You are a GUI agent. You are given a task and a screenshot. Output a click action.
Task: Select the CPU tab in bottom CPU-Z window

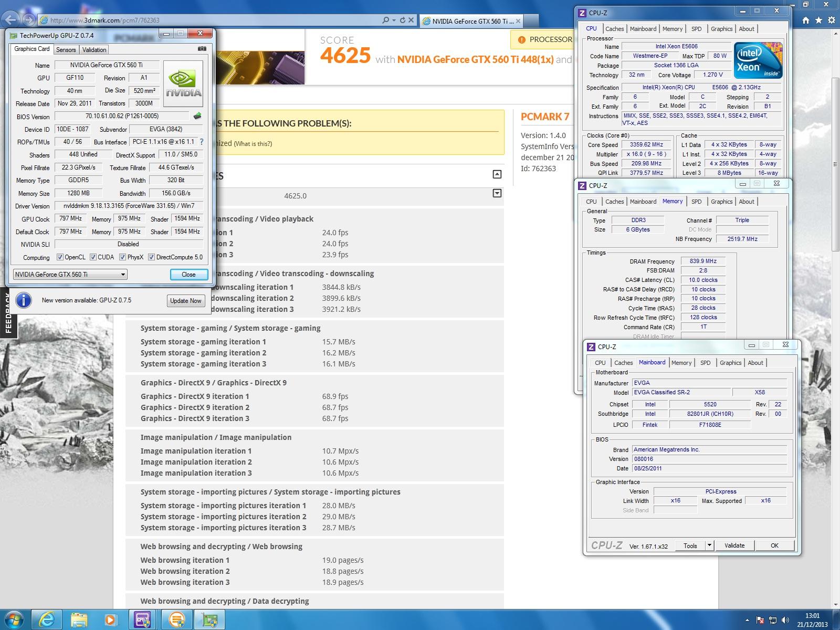pos(600,363)
